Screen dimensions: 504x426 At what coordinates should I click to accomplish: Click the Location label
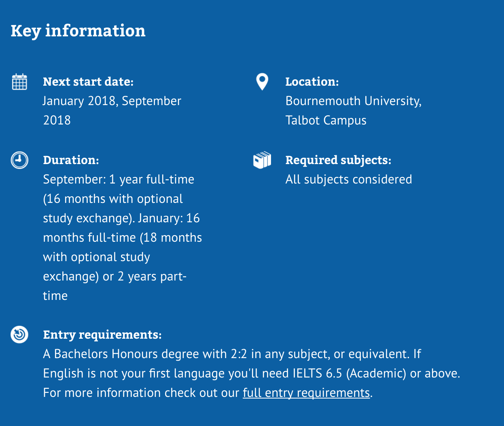312,82
